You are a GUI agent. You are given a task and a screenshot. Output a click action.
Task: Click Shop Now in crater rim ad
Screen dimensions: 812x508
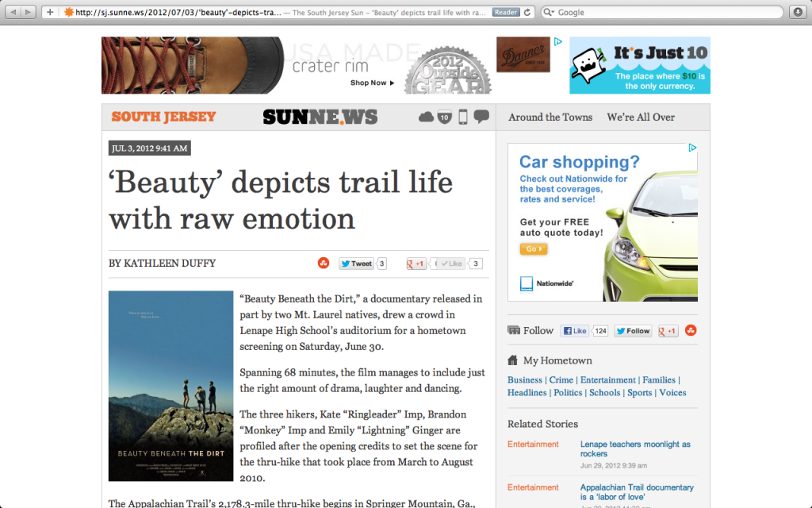tap(372, 83)
